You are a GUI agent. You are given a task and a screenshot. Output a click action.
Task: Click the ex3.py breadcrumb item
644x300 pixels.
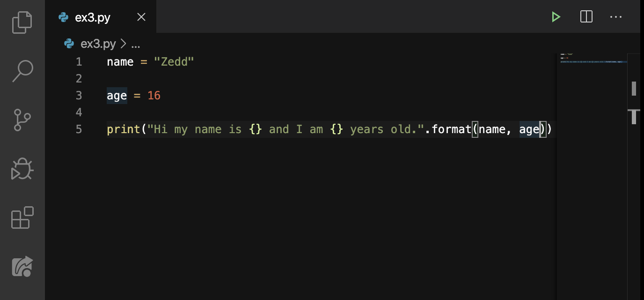pos(98,44)
